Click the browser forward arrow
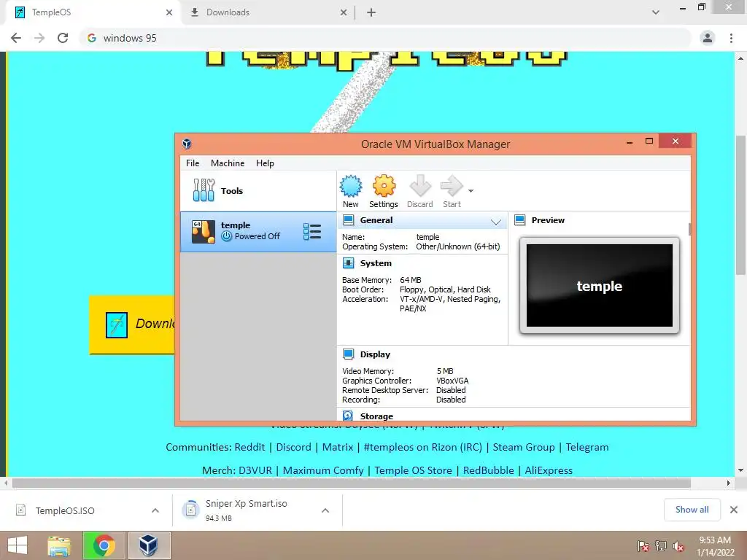747x560 pixels. point(39,38)
